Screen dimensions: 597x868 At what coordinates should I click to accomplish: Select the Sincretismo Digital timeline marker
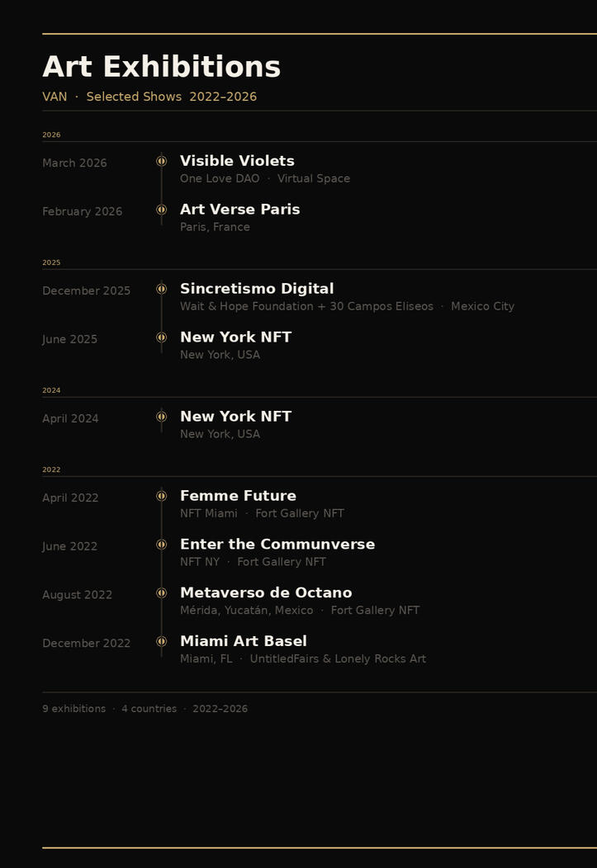point(161,289)
